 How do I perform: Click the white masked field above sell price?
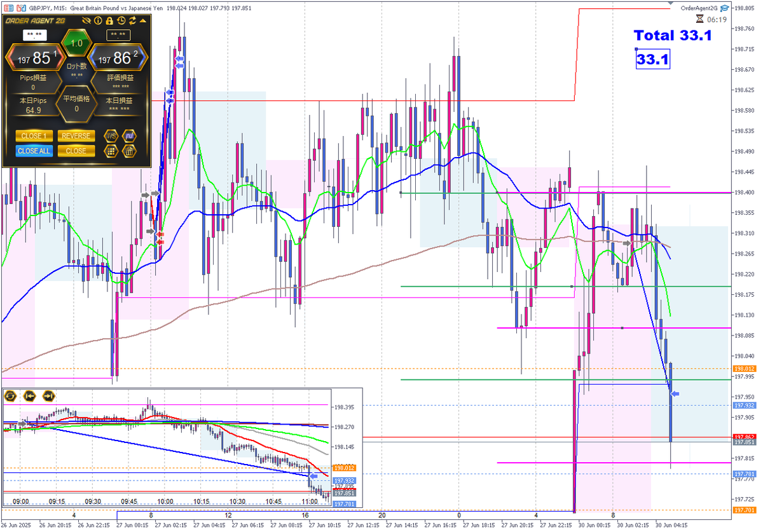click(35, 35)
